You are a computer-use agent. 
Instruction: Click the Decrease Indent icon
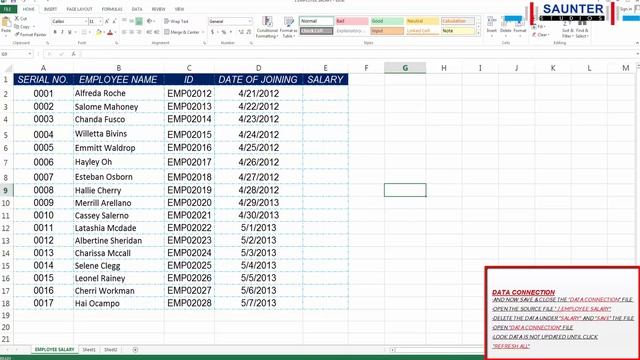(x=149, y=32)
